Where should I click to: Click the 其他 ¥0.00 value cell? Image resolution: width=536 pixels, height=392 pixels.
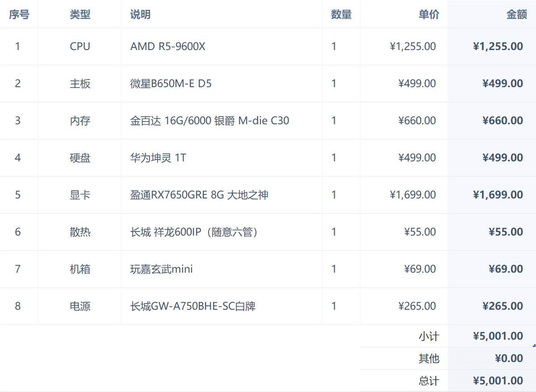[509, 358]
